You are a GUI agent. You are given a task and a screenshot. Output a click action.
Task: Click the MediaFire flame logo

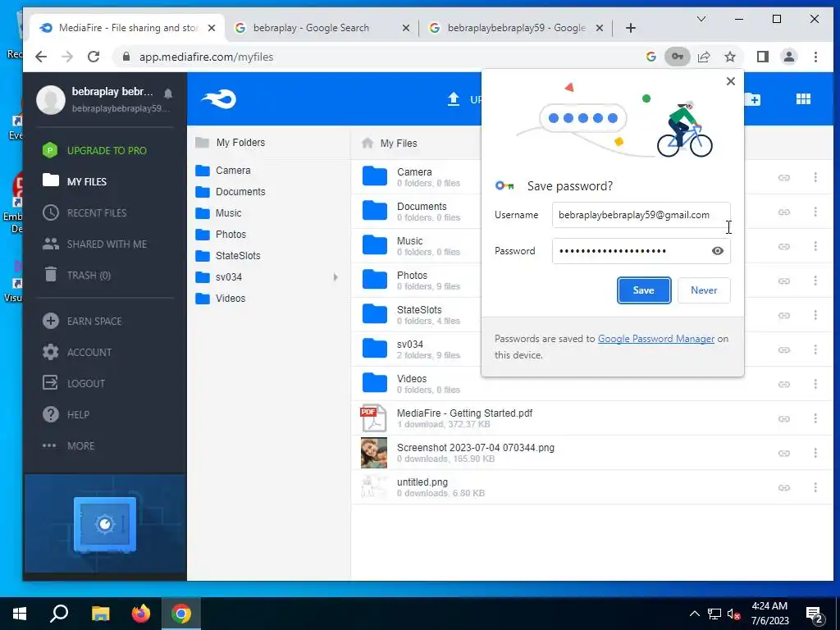218,99
